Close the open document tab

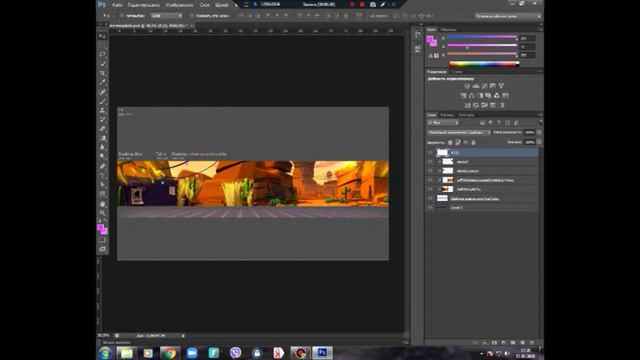[x=191, y=26]
